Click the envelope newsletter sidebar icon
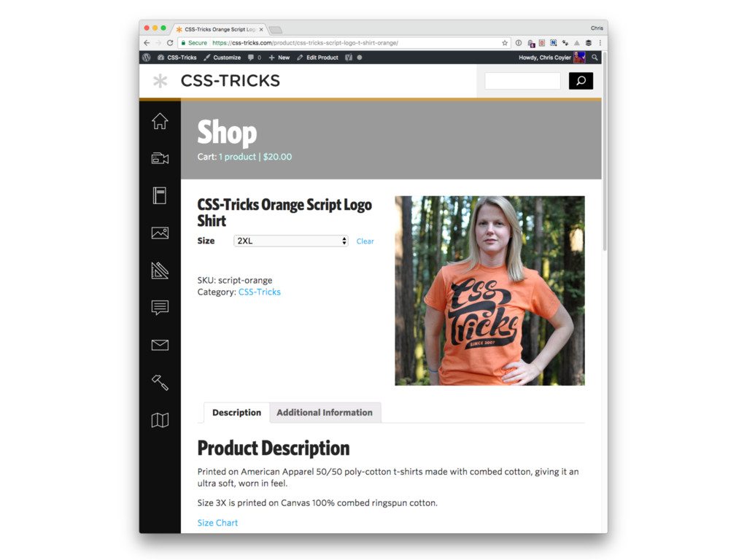The height and width of the screenshot is (560, 747). click(x=160, y=345)
